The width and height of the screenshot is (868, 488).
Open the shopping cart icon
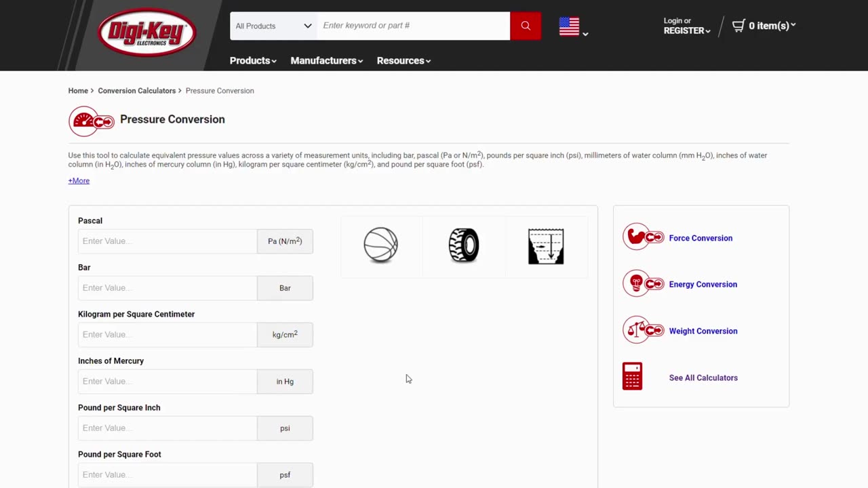pyautogui.click(x=738, y=26)
